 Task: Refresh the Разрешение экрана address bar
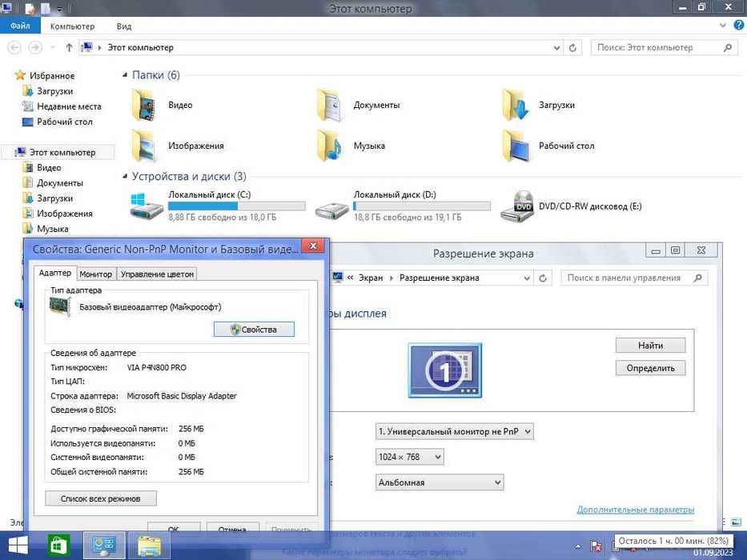coord(543,278)
